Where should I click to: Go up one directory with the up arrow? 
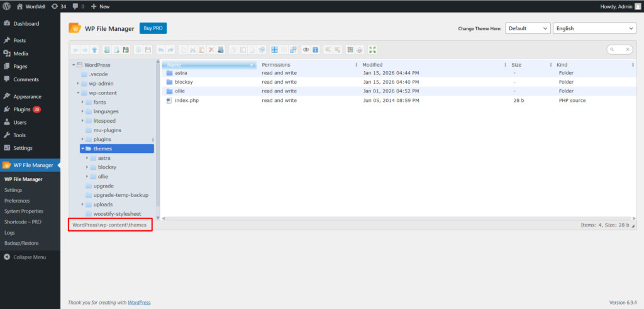tap(94, 50)
